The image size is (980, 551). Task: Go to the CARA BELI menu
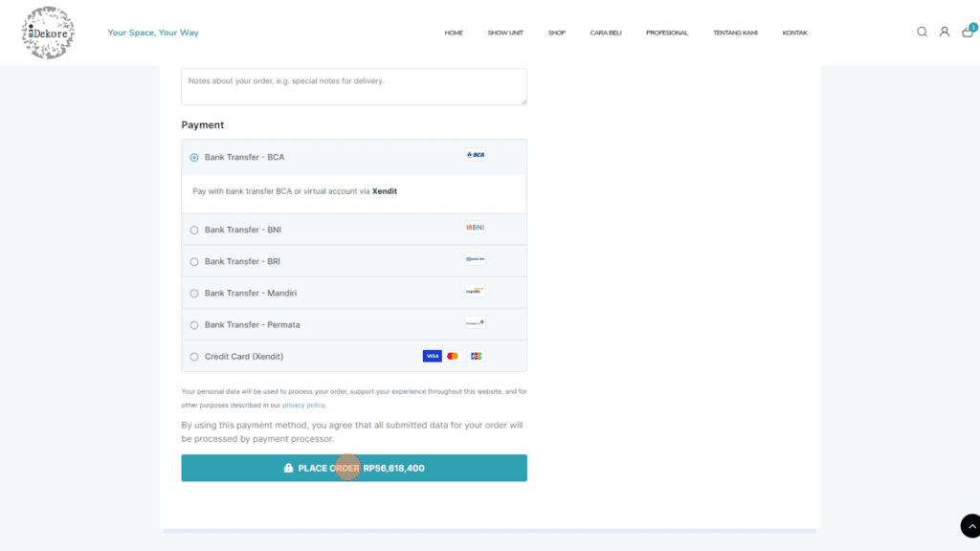(606, 33)
